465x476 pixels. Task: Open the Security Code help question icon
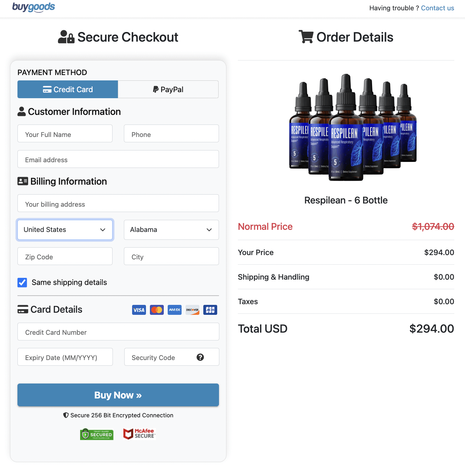pos(200,357)
